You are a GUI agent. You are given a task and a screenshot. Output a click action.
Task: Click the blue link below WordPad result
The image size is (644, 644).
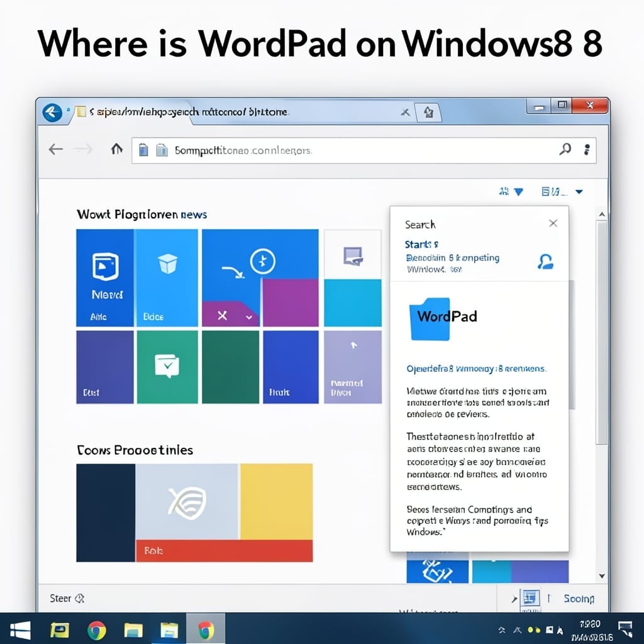[476, 369]
